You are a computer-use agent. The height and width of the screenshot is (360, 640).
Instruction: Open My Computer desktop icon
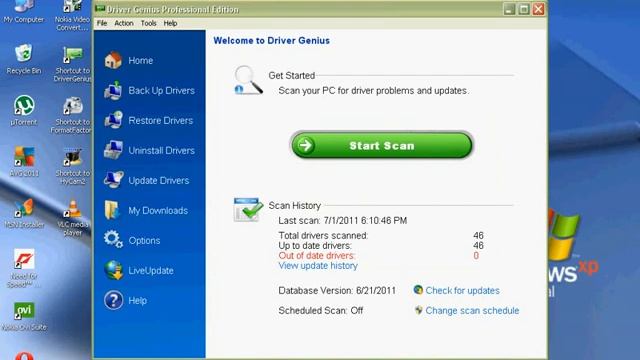click(x=23, y=12)
